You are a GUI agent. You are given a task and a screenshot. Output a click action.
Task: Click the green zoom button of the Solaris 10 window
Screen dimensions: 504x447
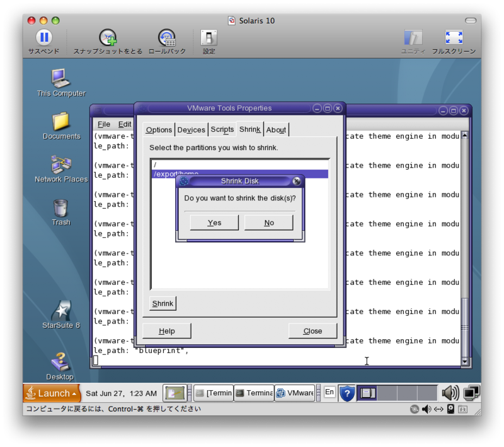(55, 21)
